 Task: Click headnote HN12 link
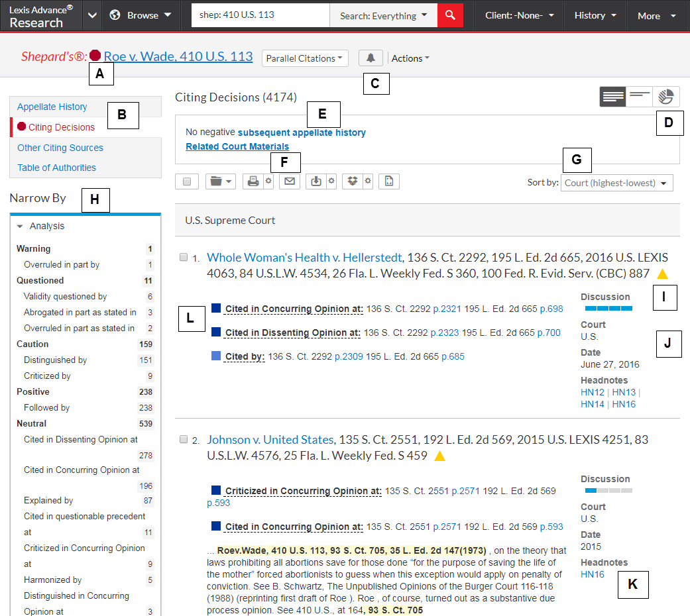click(x=593, y=392)
